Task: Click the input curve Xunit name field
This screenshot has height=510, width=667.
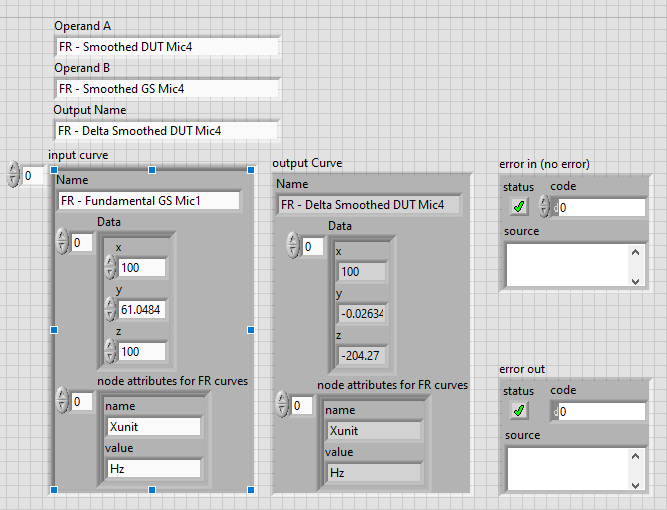Action: [153, 426]
